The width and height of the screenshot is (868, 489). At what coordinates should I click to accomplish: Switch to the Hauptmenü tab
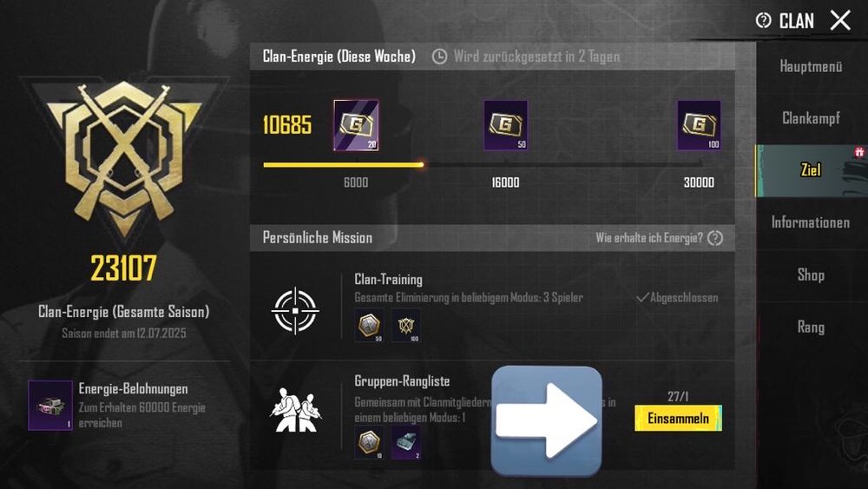(x=811, y=67)
